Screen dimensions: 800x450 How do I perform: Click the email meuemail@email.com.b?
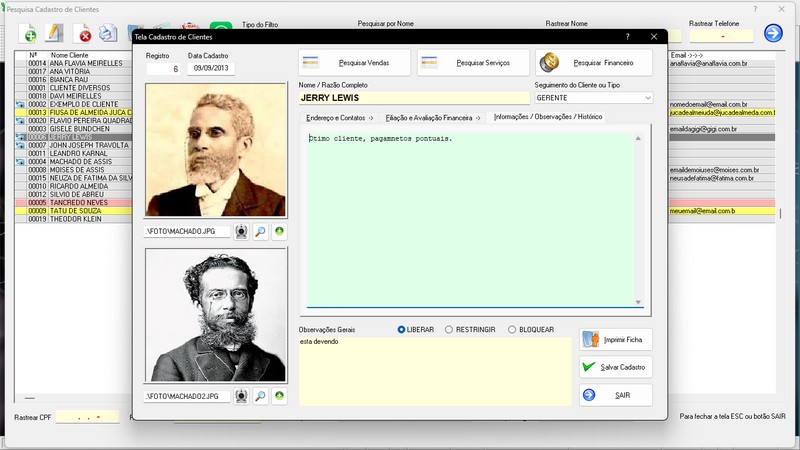[702, 211]
